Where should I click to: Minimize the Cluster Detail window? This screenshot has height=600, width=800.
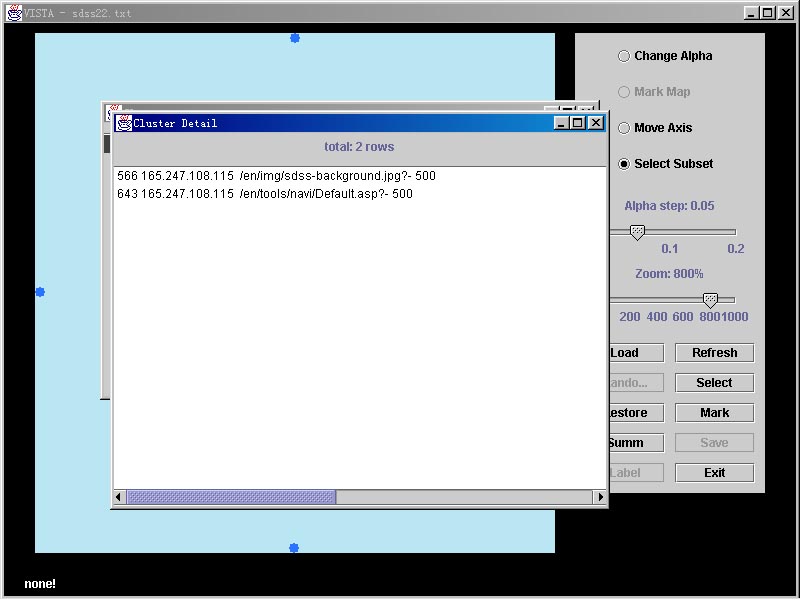562,123
